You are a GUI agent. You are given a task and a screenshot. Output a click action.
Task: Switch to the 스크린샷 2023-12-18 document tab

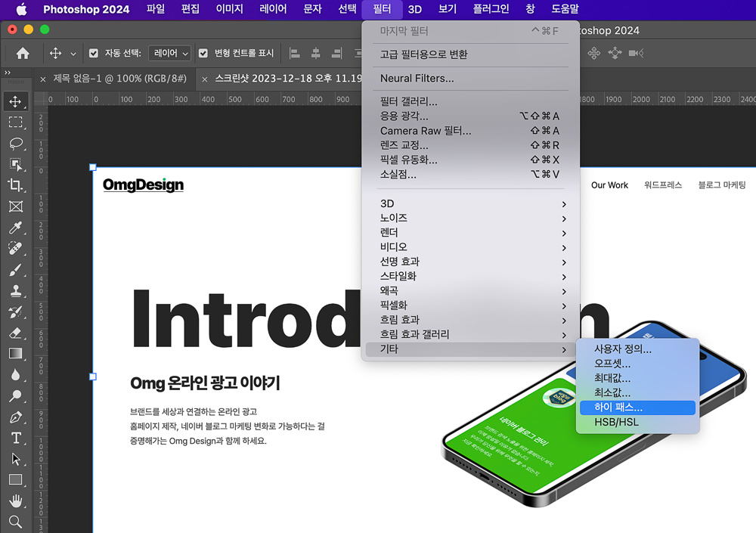click(288, 79)
